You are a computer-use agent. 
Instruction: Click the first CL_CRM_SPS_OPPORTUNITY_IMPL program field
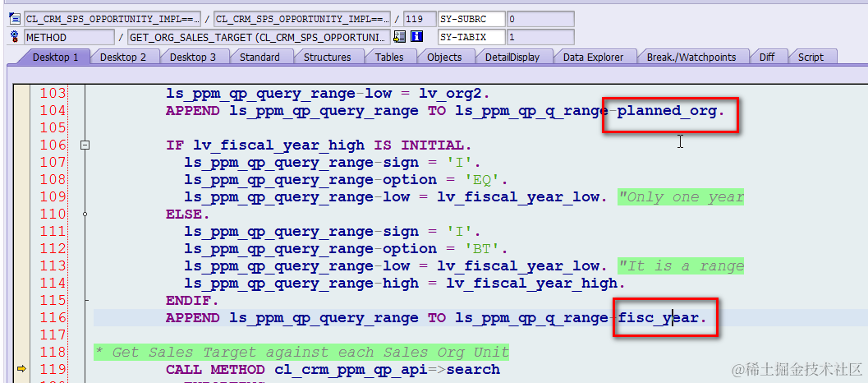[x=112, y=19]
